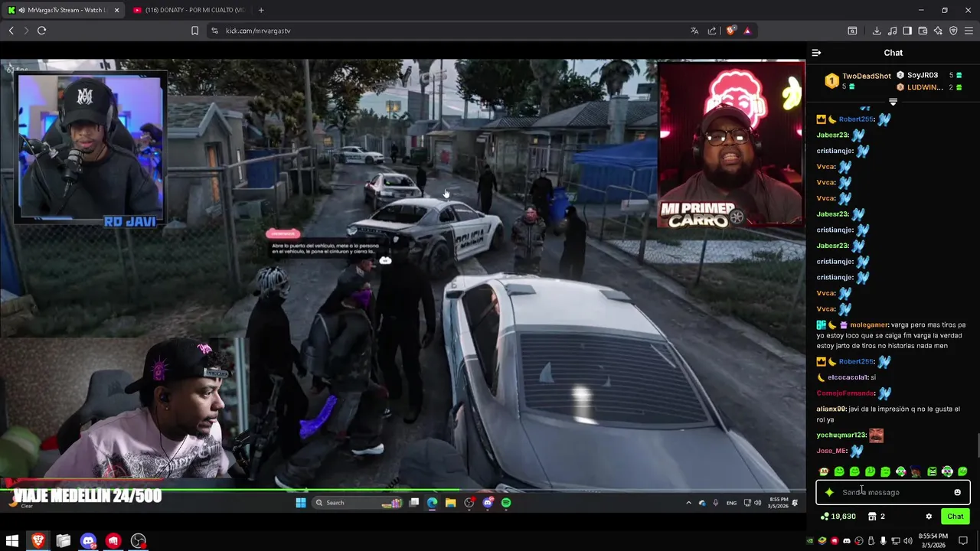Open the Brave Rewards triangle icon
Viewport: 980px width, 551px height.
[x=747, y=31]
